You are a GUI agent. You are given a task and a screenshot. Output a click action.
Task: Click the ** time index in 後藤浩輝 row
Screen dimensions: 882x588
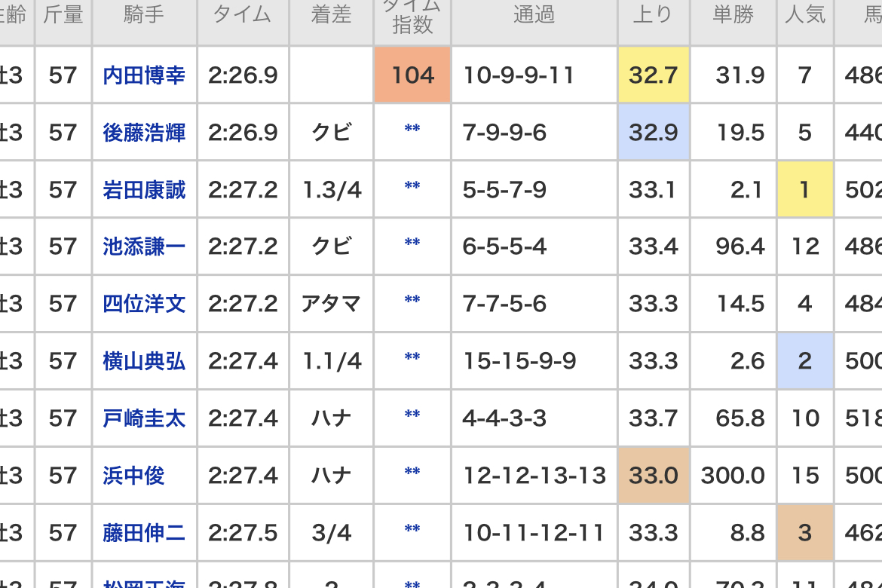coord(412,130)
